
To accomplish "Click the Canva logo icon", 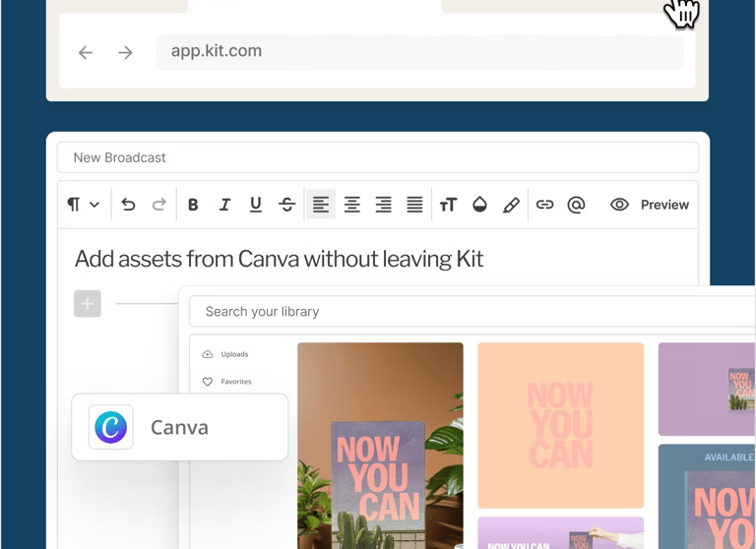I will pos(111,427).
